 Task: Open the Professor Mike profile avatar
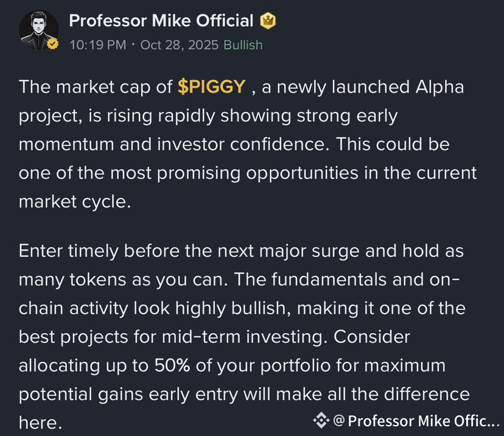(39, 30)
